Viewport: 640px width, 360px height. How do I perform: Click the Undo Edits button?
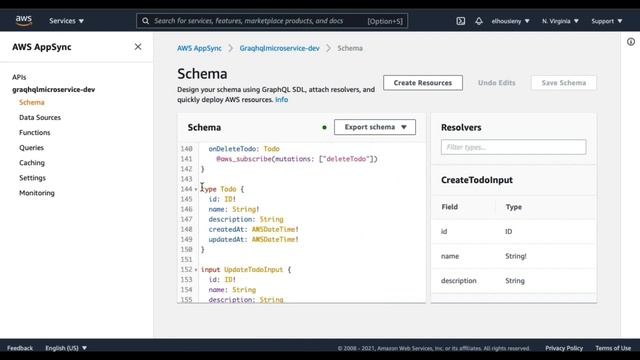coord(497,83)
